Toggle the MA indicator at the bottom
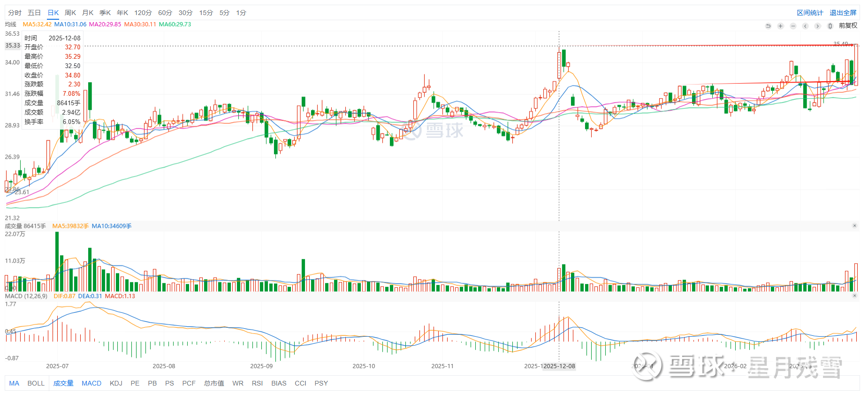The height and width of the screenshot is (394, 868). (x=14, y=383)
